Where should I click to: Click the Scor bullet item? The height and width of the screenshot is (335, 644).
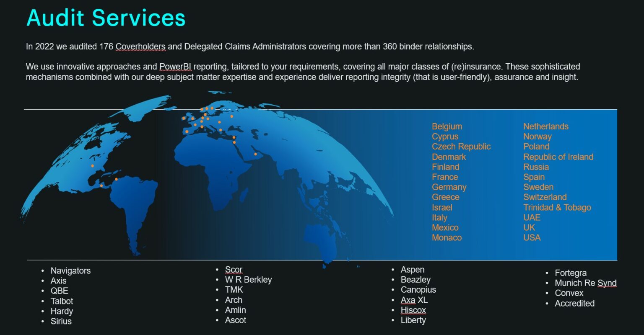(x=234, y=270)
